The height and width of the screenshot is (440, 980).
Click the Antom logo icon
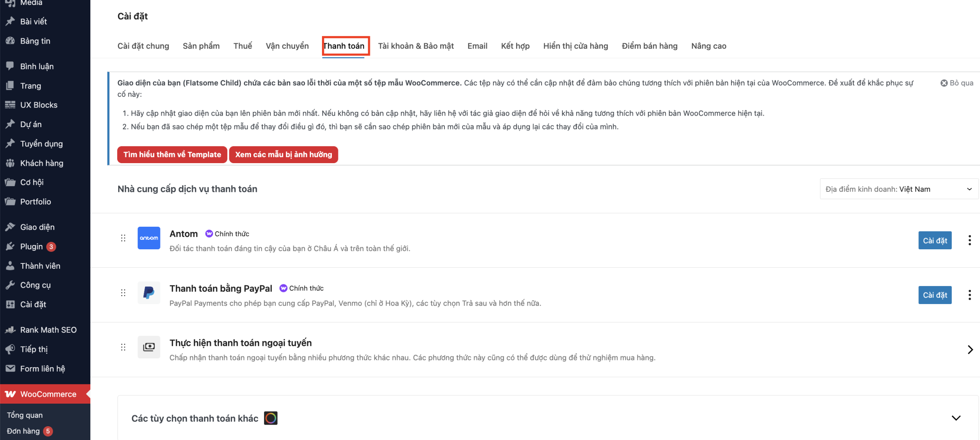pos(149,238)
